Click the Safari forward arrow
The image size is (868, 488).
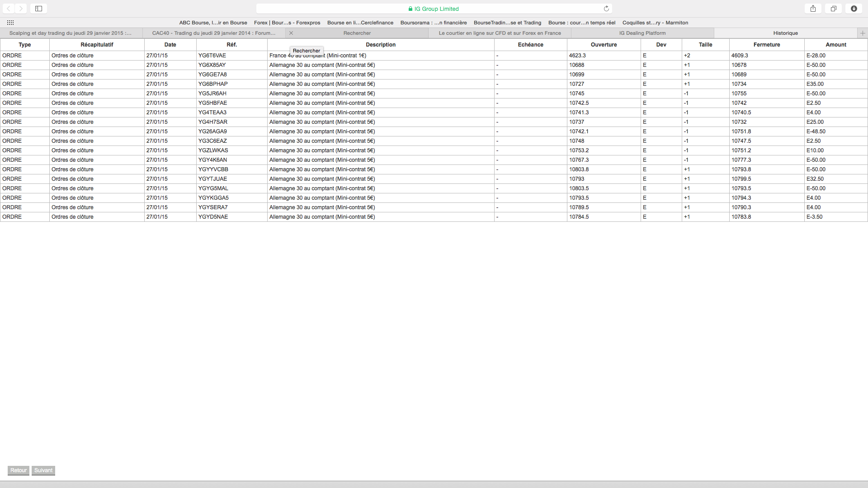click(x=21, y=9)
